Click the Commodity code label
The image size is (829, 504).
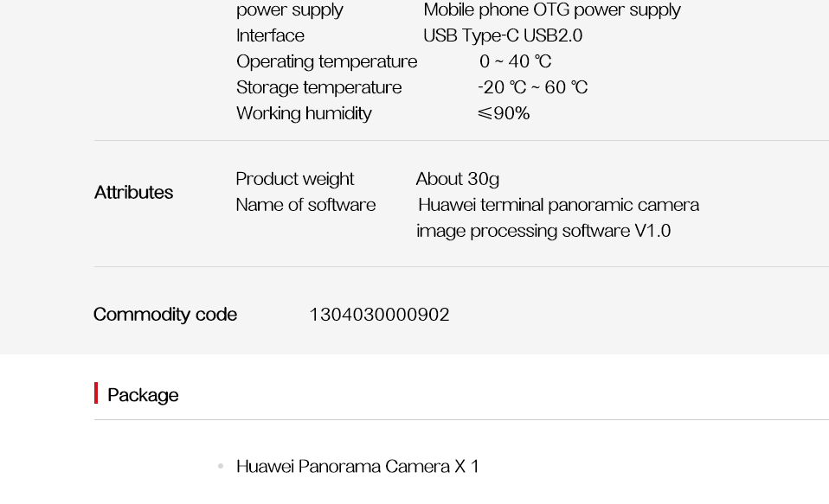click(x=165, y=315)
